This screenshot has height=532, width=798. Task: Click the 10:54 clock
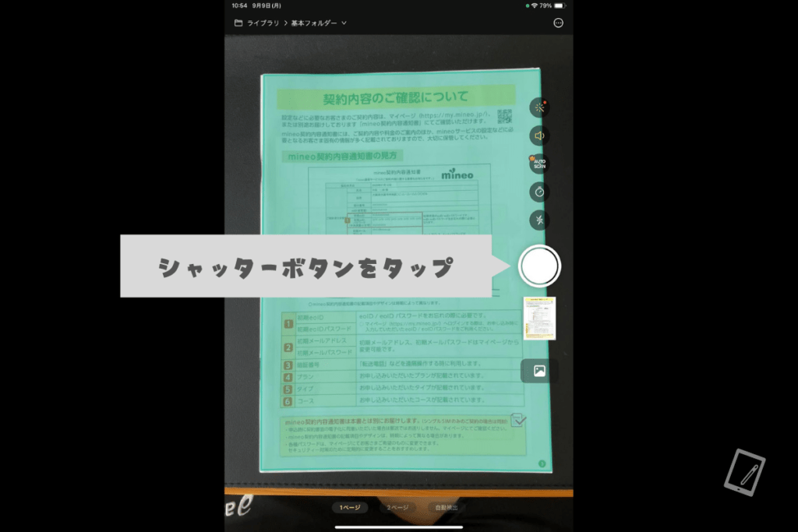(x=239, y=5)
